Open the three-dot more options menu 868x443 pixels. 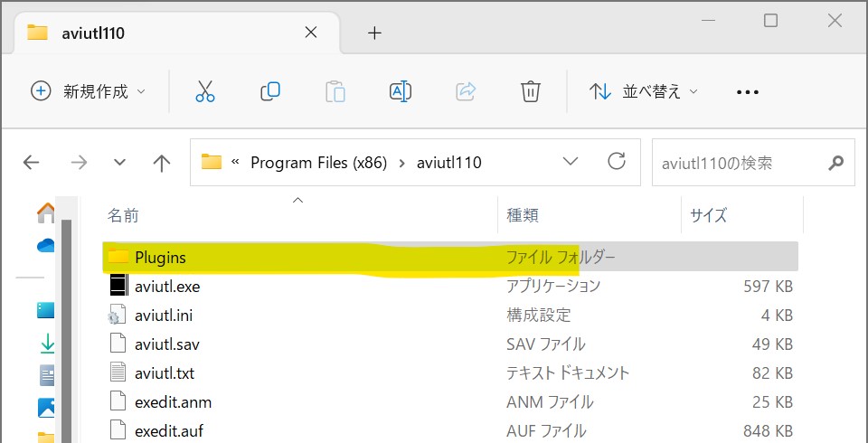(x=748, y=92)
